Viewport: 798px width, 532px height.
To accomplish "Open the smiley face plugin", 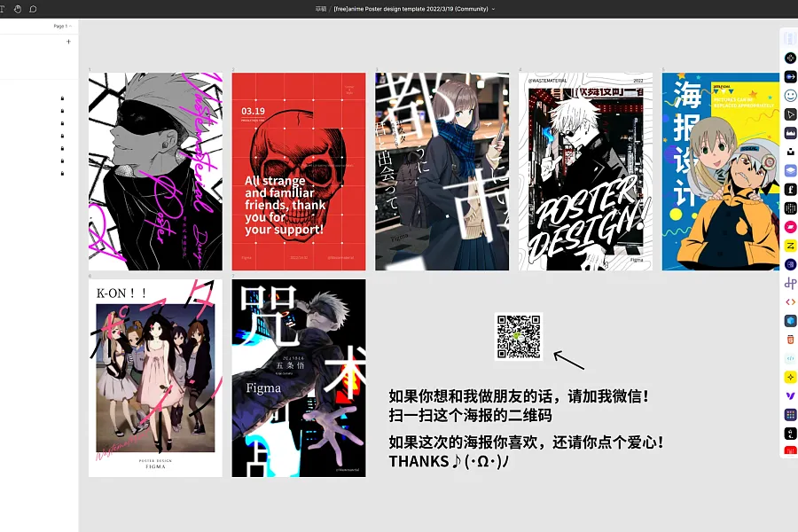I will pyautogui.click(x=790, y=96).
